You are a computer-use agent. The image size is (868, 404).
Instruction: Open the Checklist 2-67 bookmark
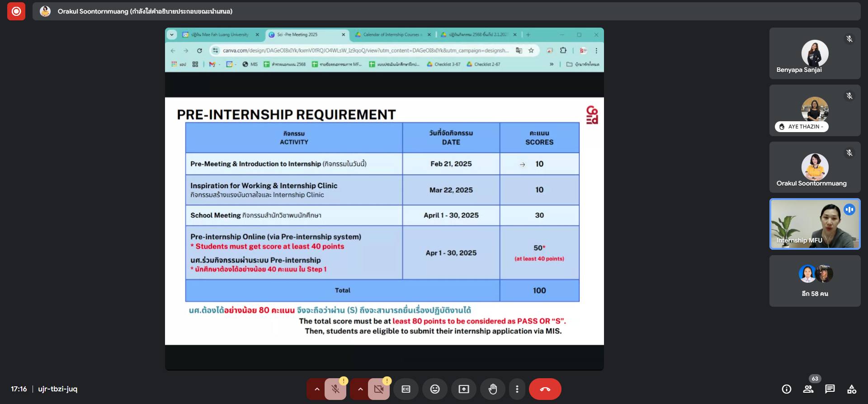pyautogui.click(x=483, y=64)
